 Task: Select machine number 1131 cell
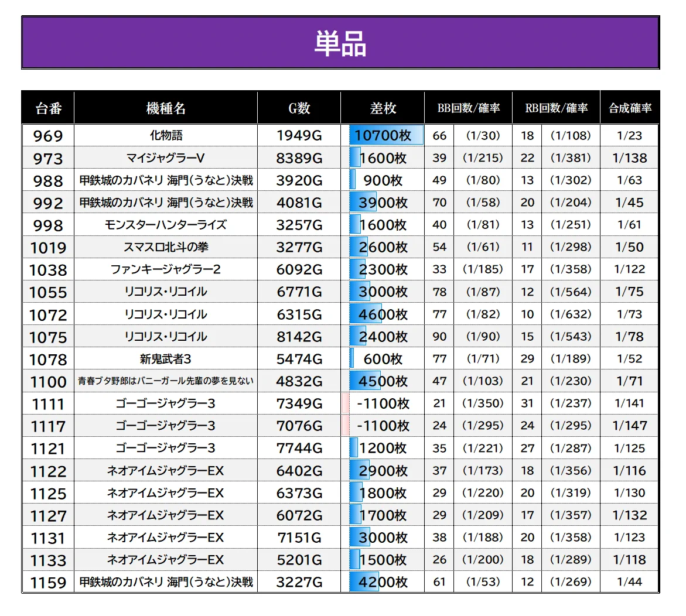coord(48,538)
